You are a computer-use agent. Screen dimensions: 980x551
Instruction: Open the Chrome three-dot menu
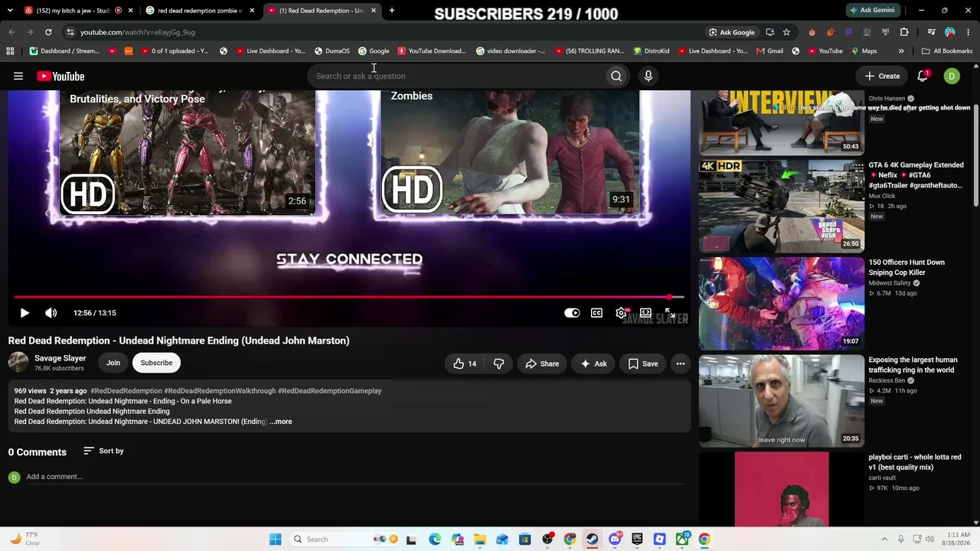point(969,32)
